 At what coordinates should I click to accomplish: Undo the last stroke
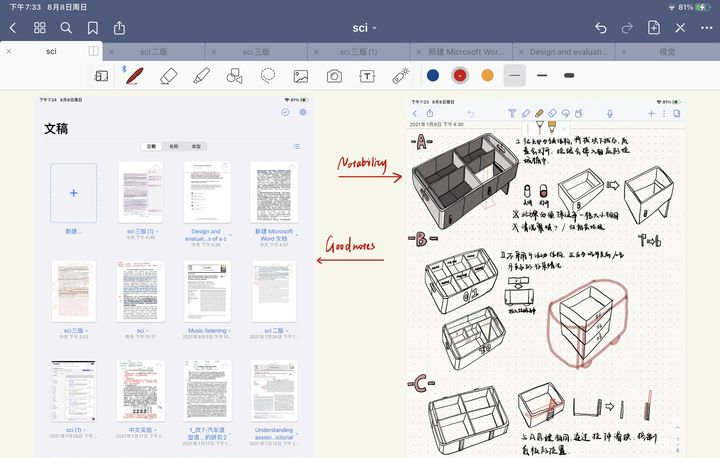tap(601, 28)
